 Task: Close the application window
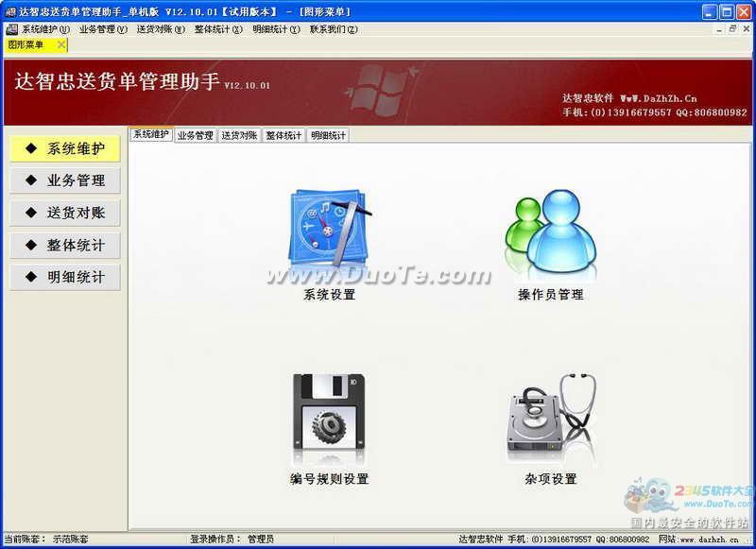click(x=744, y=11)
